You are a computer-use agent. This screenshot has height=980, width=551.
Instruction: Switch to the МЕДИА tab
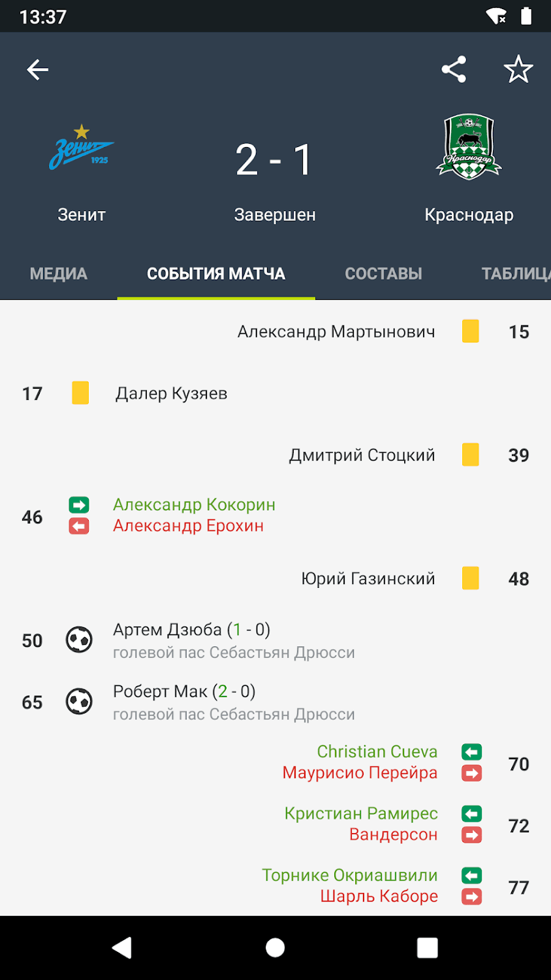[x=59, y=274]
